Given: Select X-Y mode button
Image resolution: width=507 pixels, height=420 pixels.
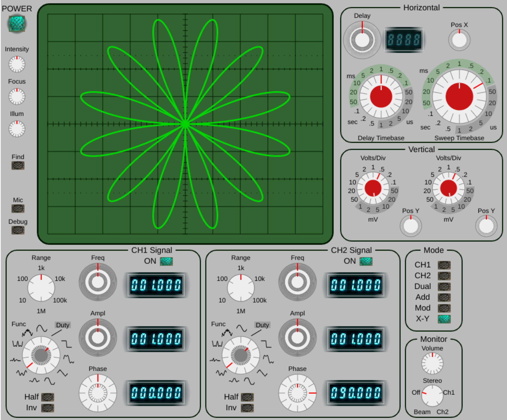Looking at the screenshot, I should 444,319.
